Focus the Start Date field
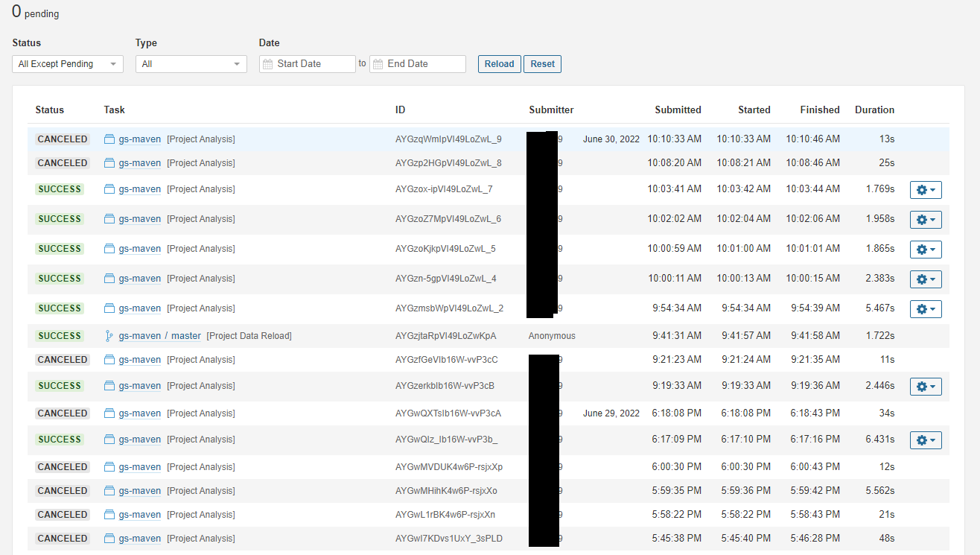The width and height of the screenshot is (980, 555). pos(308,64)
